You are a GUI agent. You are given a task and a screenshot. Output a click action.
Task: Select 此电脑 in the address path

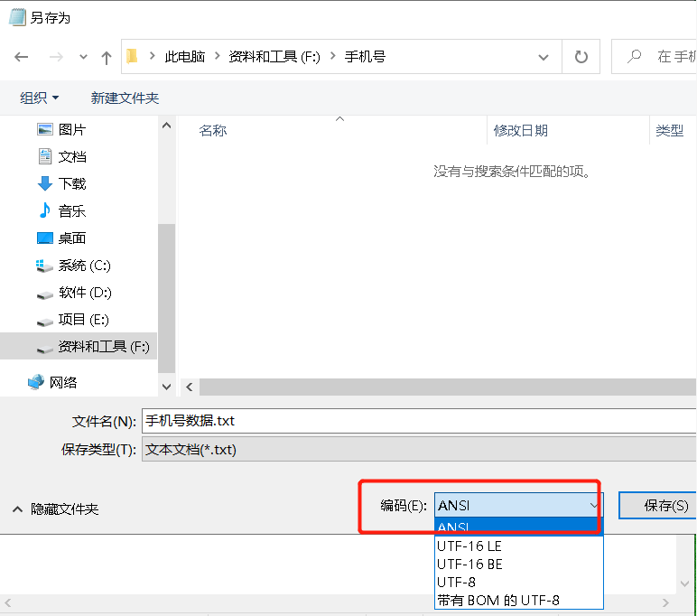(185, 57)
